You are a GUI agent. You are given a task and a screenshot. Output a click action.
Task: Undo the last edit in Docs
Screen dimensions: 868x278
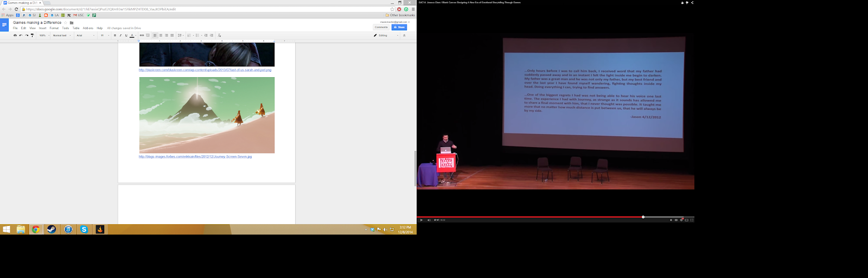(21, 35)
